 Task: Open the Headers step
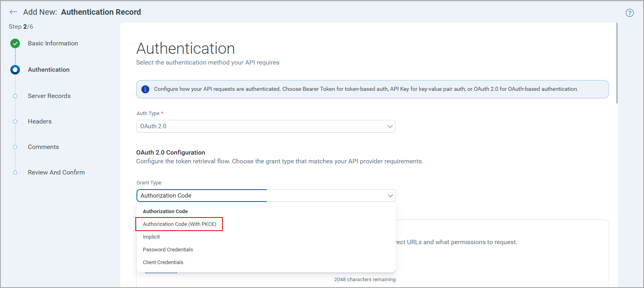click(39, 121)
